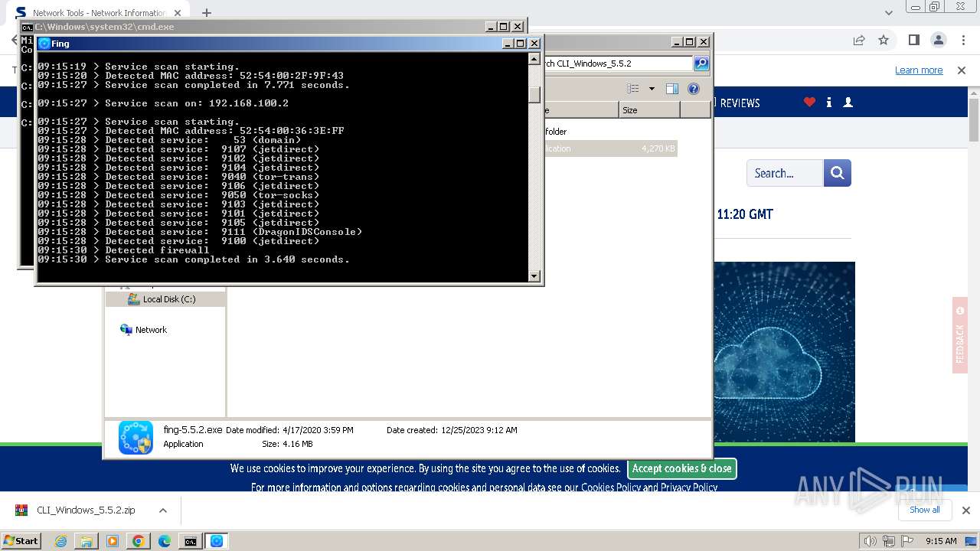The height and width of the screenshot is (551, 980).
Task: Click Show all downloads button
Action: coord(924,510)
